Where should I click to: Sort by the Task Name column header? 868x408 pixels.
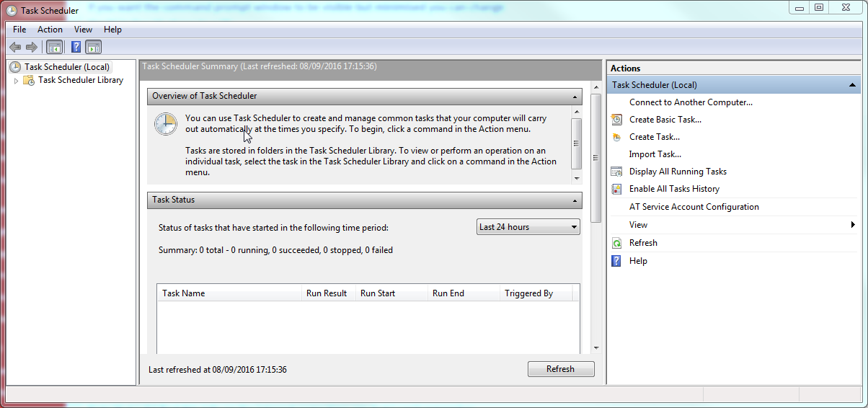pos(229,293)
